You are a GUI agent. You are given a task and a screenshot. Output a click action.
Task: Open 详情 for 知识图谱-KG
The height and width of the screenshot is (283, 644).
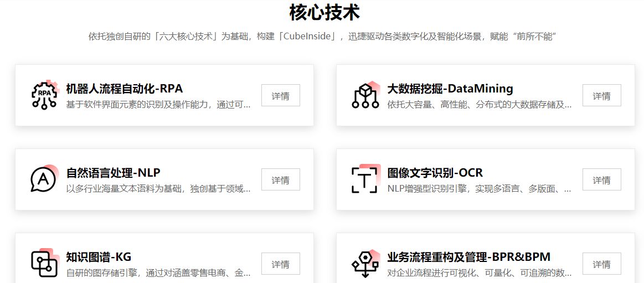click(x=281, y=264)
